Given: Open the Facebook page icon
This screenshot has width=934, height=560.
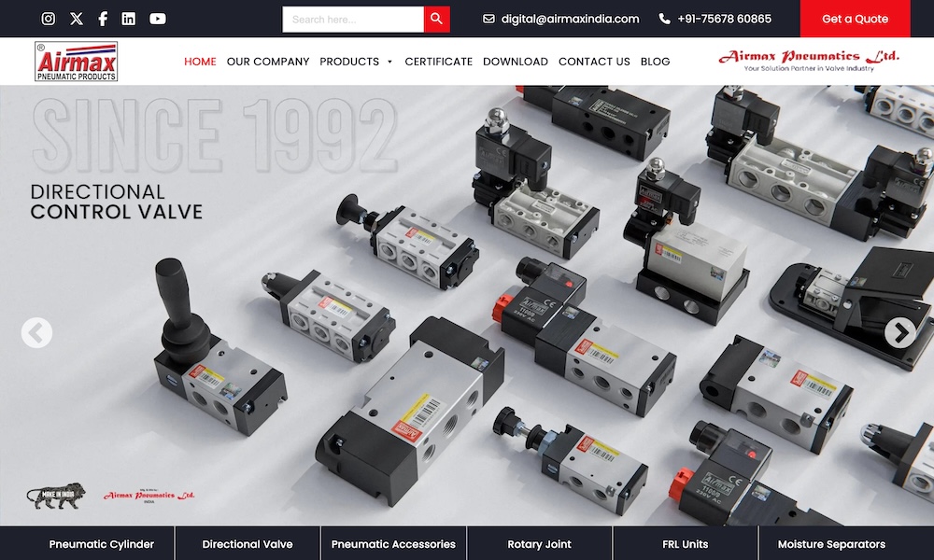Looking at the screenshot, I should click(103, 18).
